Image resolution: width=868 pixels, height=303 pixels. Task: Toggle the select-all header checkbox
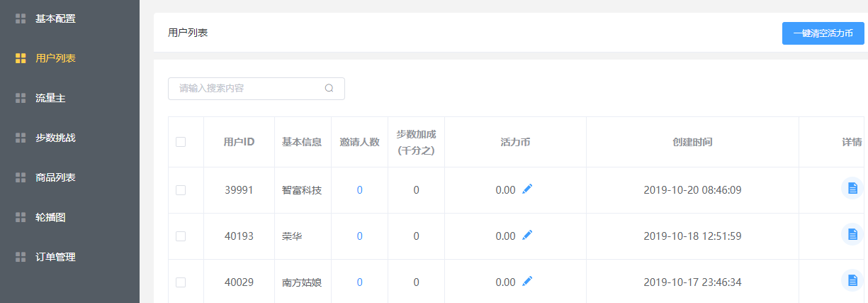point(181,142)
